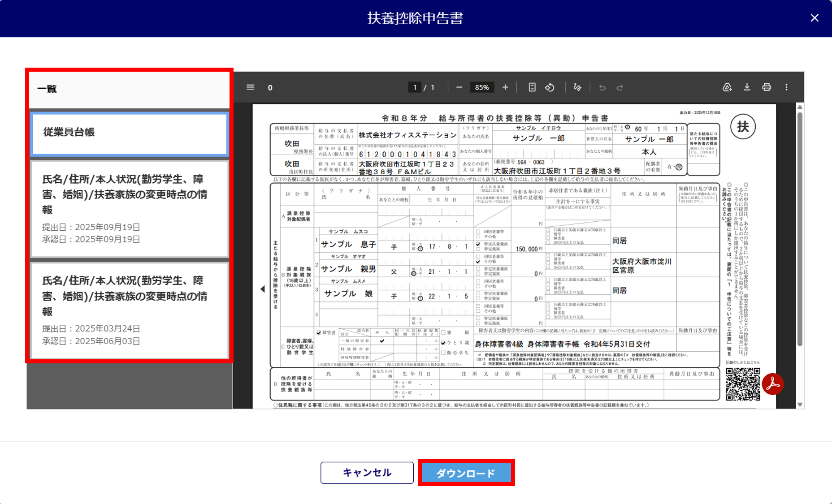
Task: Select entry submitted 2025年09月19日
Action: pos(130,209)
